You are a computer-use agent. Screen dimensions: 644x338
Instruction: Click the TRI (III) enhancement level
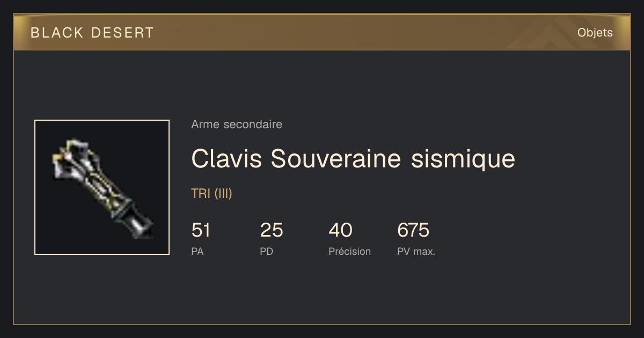(x=212, y=194)
